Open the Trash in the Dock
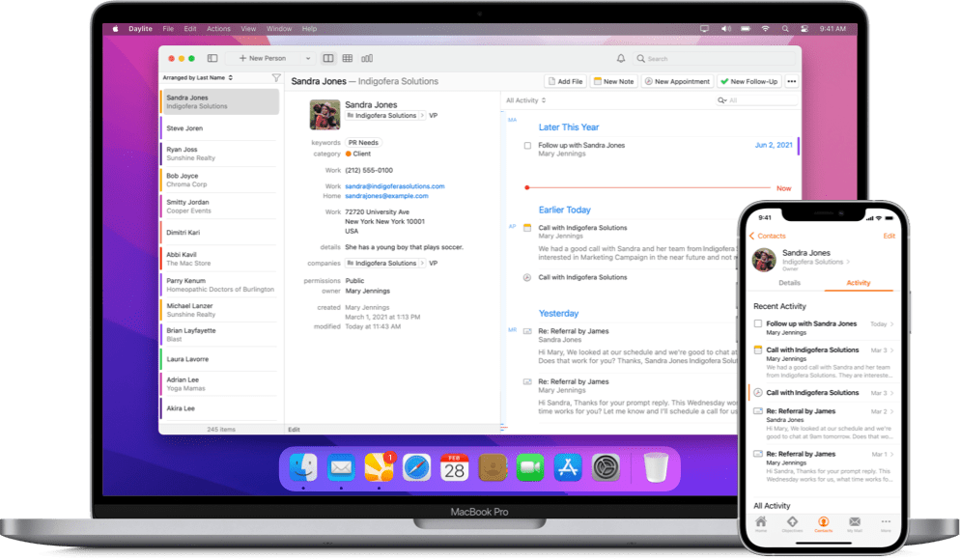 point(656,468)
